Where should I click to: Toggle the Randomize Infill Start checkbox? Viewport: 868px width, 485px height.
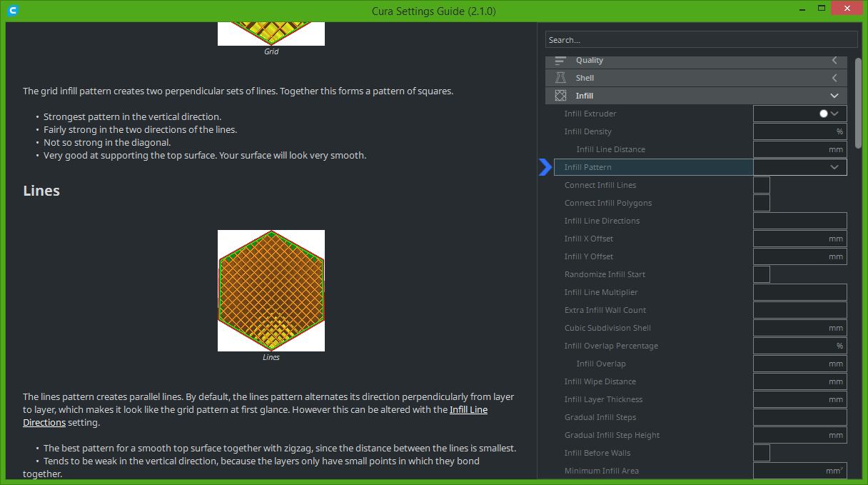point(761,274)
